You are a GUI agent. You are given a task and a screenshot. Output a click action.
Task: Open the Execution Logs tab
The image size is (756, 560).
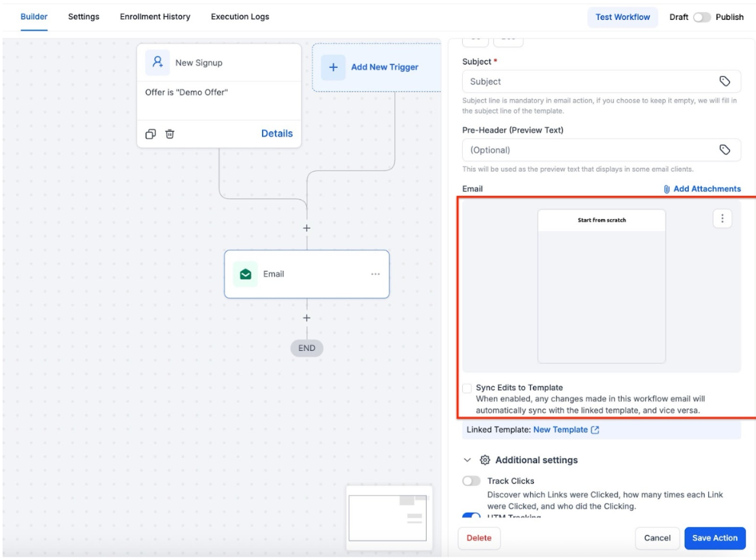(x=240, y=17)
